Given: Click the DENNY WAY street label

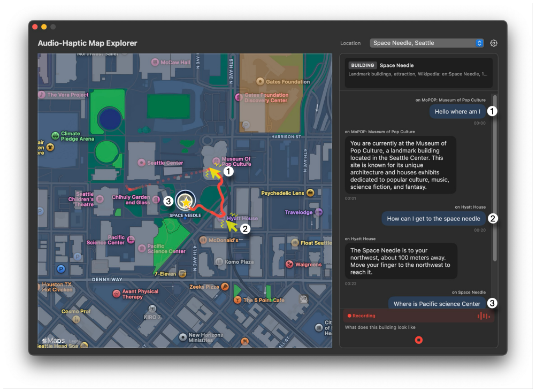Looking at the screenshot, I should click(107, 280).
